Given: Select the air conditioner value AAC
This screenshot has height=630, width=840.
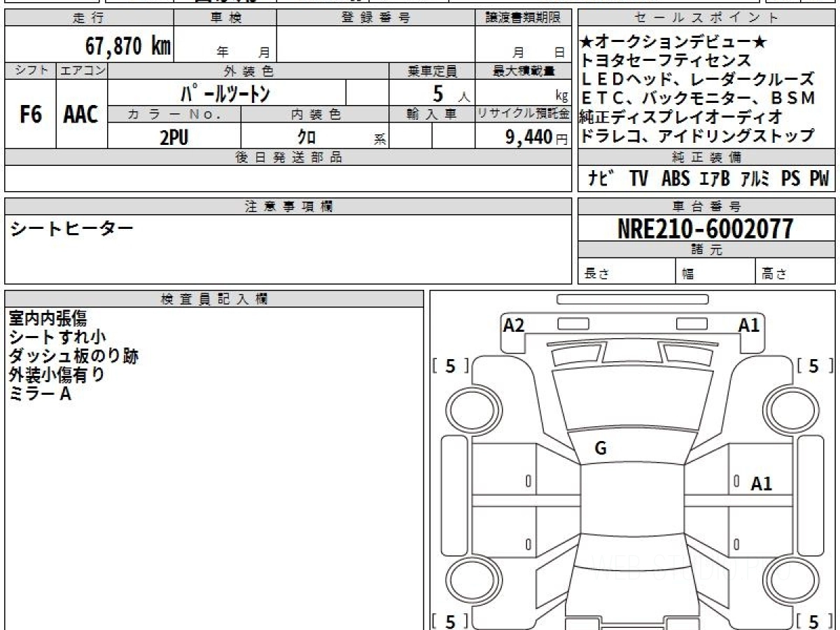Looking at the screenshot, I should point(81,115).
